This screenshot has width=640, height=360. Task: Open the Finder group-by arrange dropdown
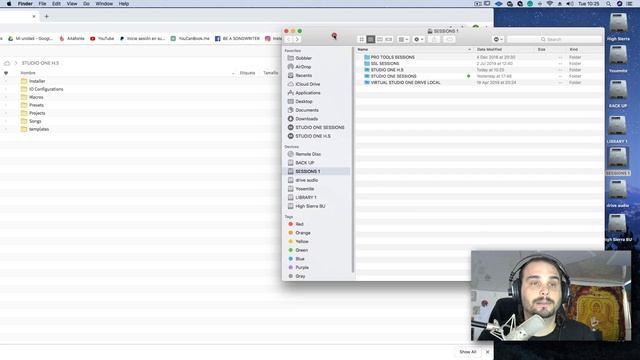403,39
